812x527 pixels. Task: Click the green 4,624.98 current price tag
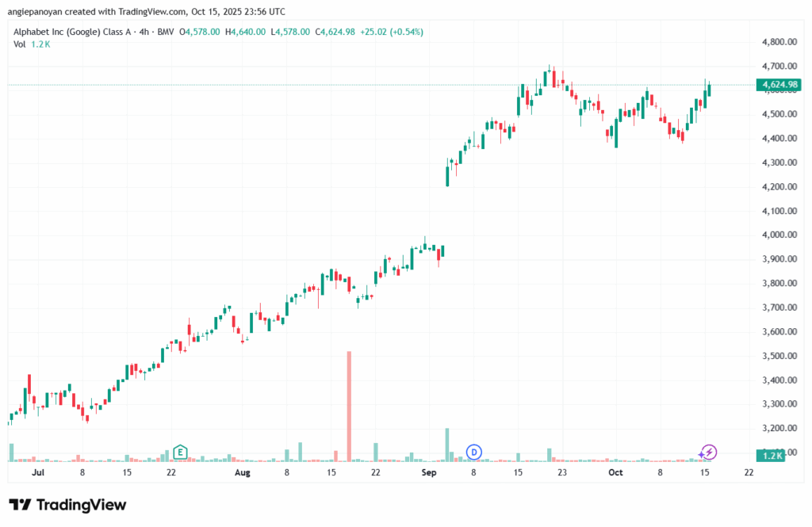[x=780, y=85]
